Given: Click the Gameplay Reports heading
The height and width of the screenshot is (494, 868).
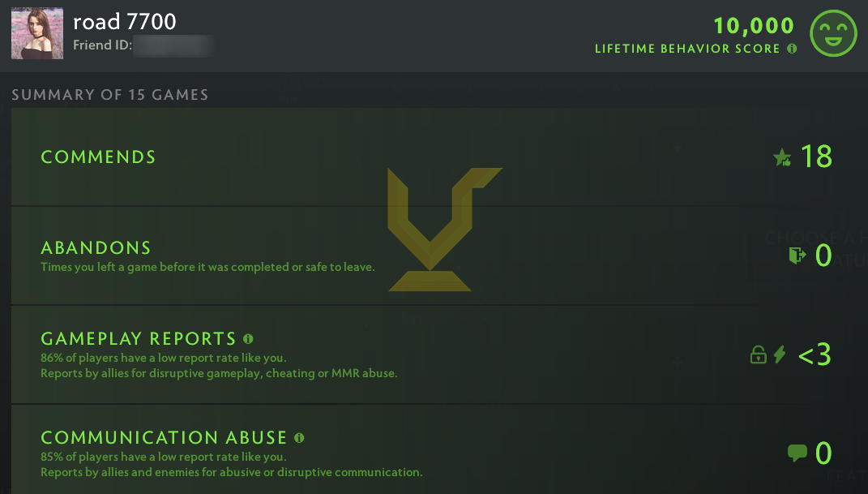Looking at the screenshot, I should 139,338.
